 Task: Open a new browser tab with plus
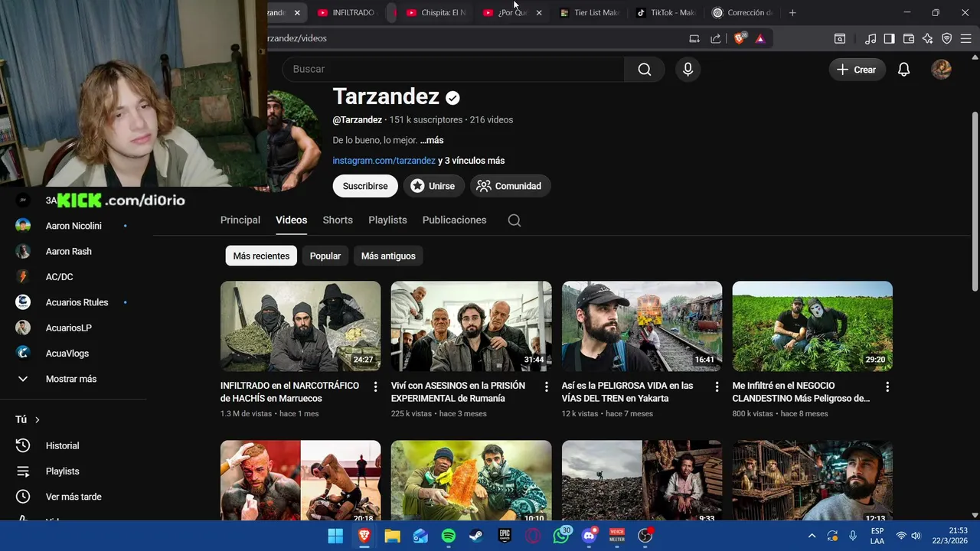click(792, 12)
